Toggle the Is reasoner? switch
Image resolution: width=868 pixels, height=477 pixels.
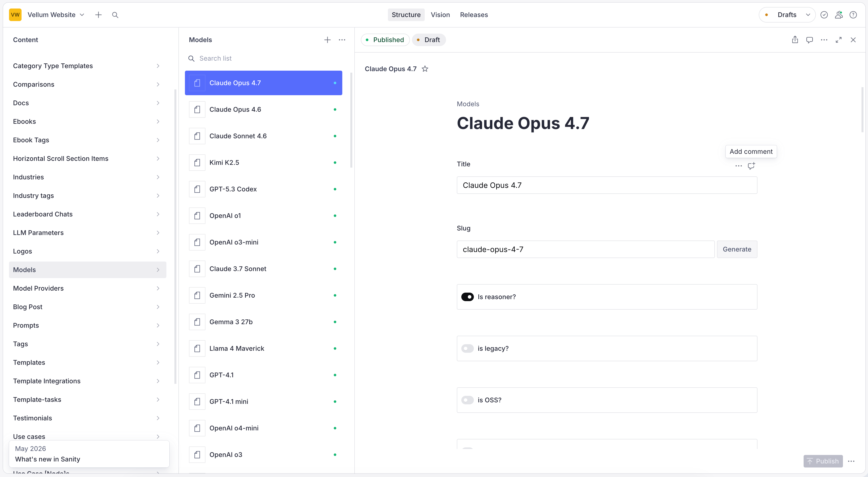pos(467,297)
